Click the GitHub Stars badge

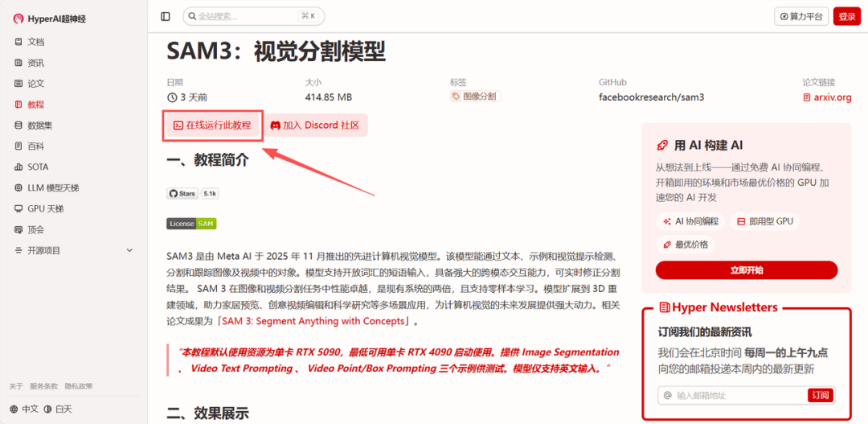click(182, 193)
